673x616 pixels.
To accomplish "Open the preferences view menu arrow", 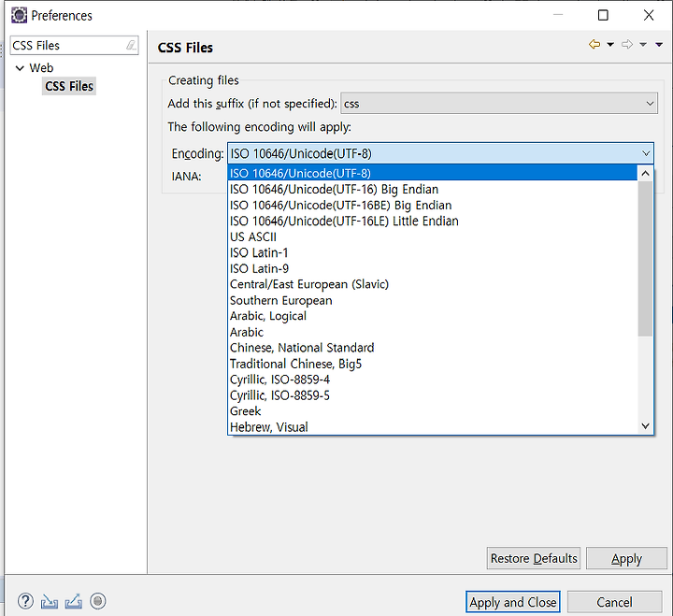I will (x=659, y=44).
